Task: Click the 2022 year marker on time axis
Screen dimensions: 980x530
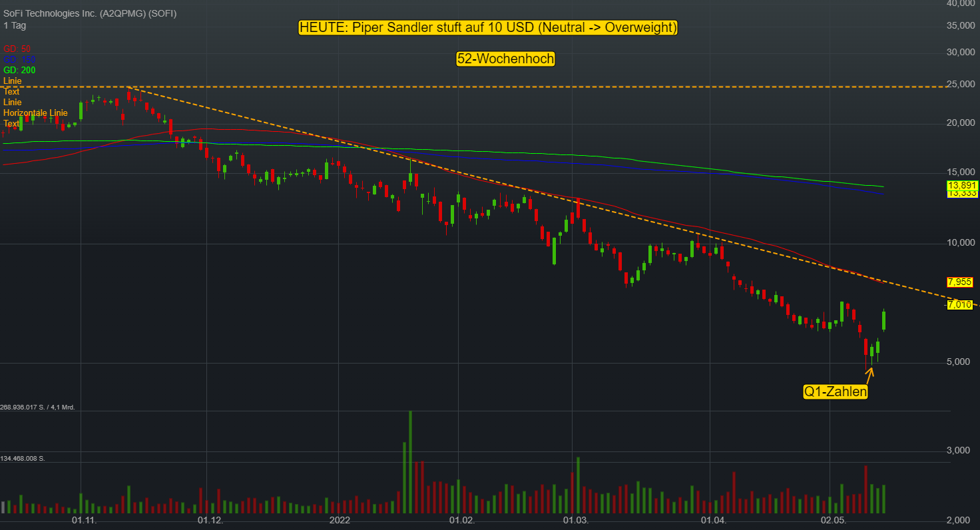Action: tap(339, 519)
